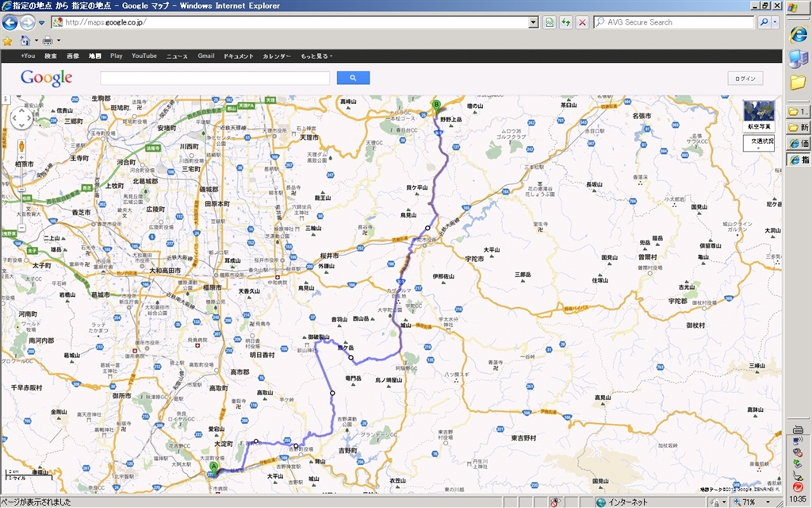Open the recent pages dropdown beside forward arrow
812x508 pixels.
[41, 23]
